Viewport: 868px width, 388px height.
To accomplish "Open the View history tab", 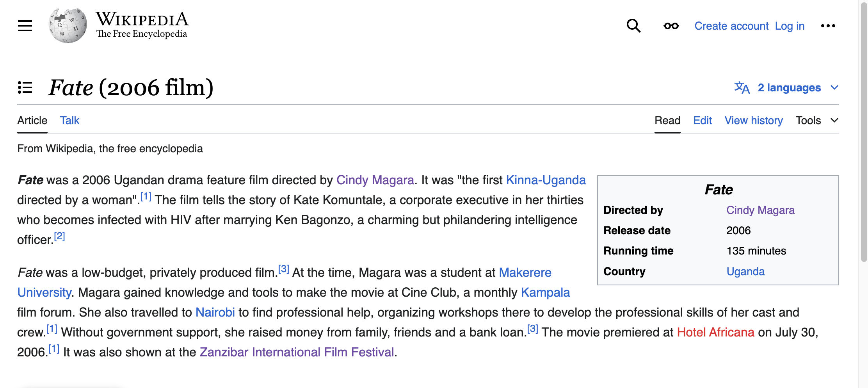I will [x=754, y=120].
